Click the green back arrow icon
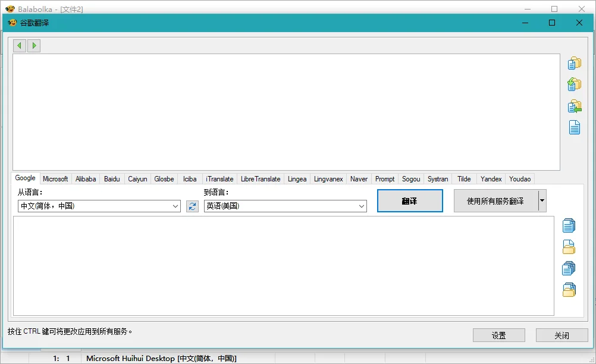This screenshot has height=364, width=596. click(20, 46)
